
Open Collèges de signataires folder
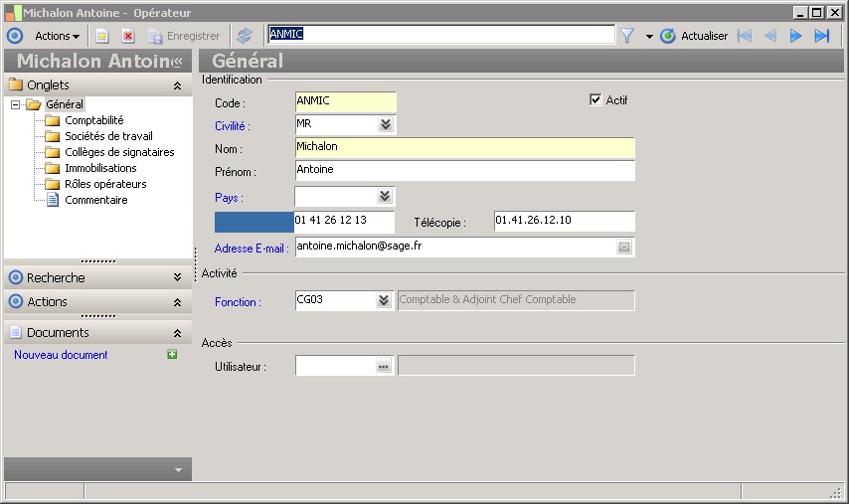coord(119,152)
